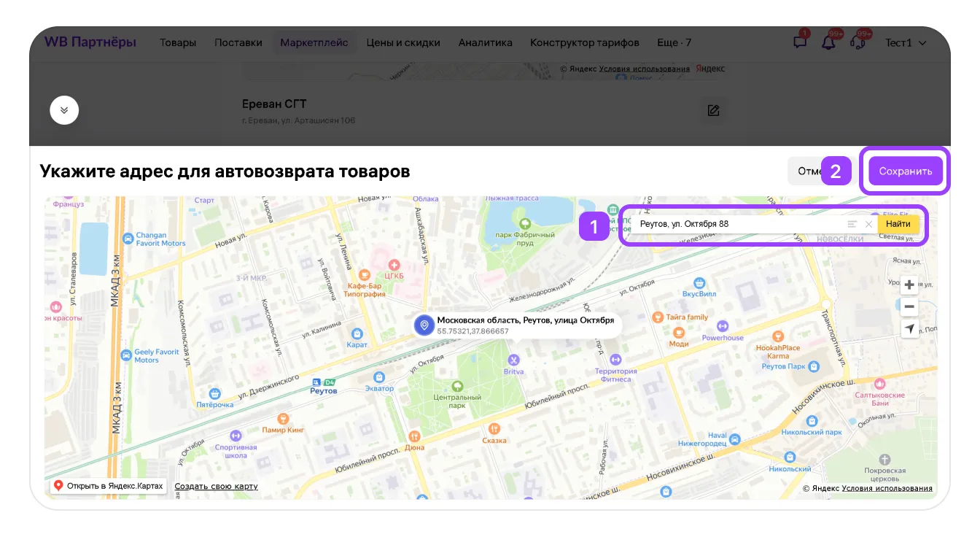Viewport: 980px width, 537px height.
Task: Expand the Тест1 account dropdown
Action: point(906,42)
